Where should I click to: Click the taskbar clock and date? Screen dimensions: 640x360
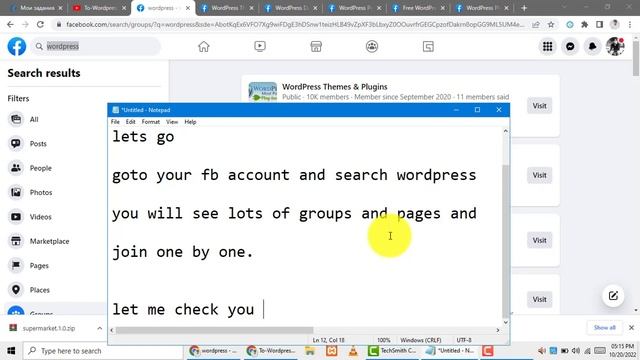click(x=622, y=351)
